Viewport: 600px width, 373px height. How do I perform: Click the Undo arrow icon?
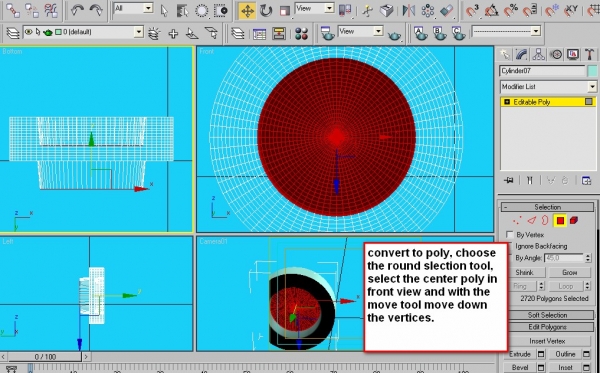click(77, 10)
